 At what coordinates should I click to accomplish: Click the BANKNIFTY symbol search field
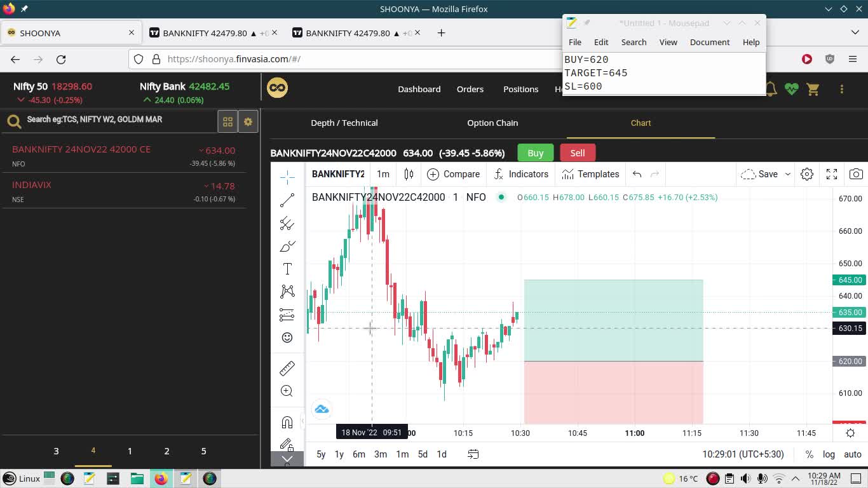click(338, 174)
